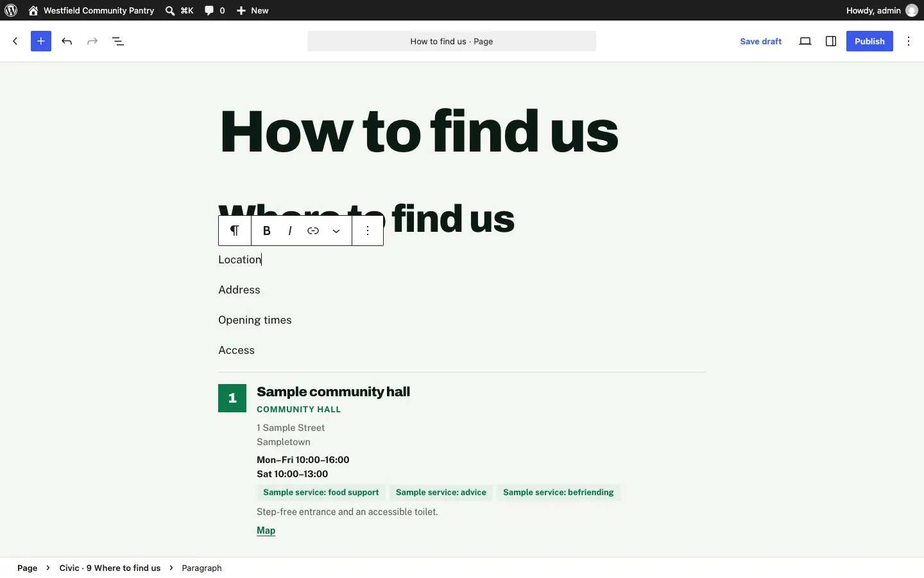Open the Howdy, admin account menu
The image size is (924, 578).
883,10
